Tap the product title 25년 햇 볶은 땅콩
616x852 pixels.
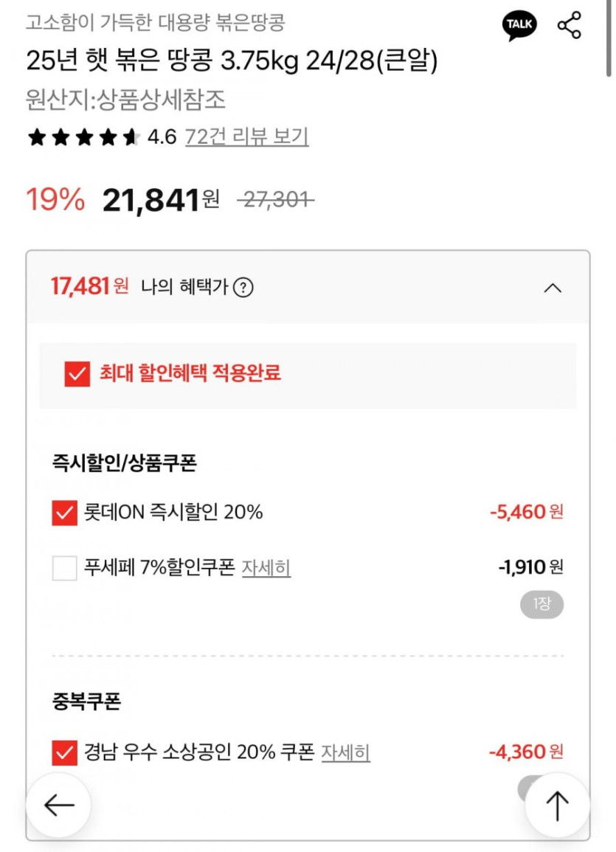click(232, 61)
